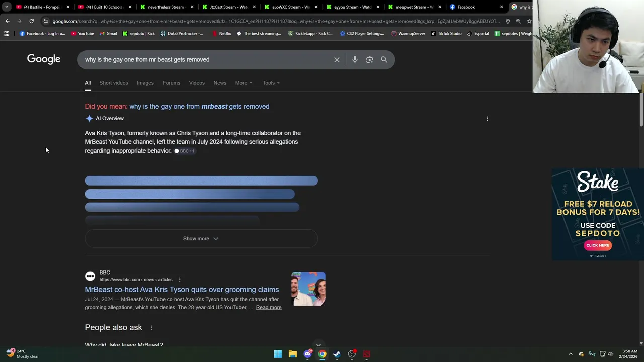Open People also ask three-dot menu
The width and height of the screenshot is (644, 362).
coord(151,328)
